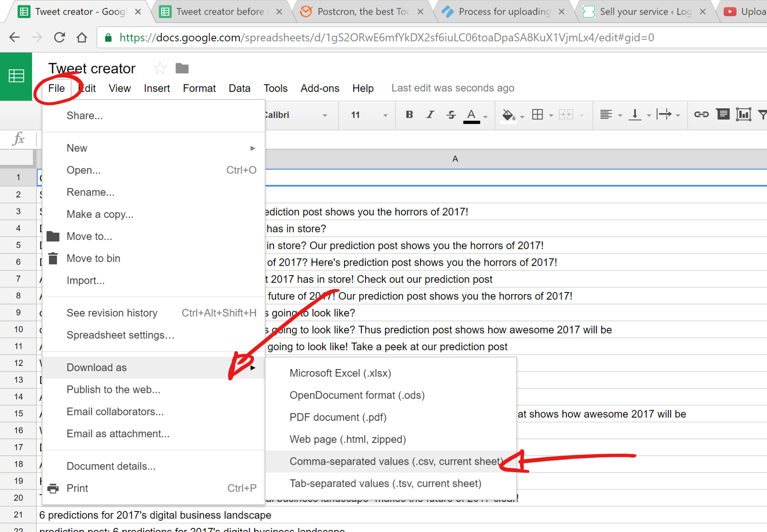Viewport: 767px width, 532px height.
Task: Click the Merge cells icon
Action: click(x=566, y=115)
